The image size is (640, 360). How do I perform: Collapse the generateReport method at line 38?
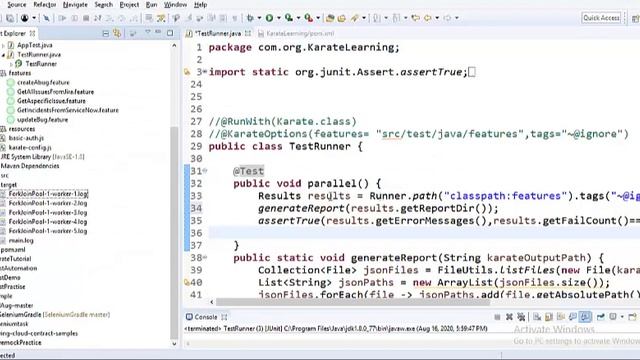[205, 258]
